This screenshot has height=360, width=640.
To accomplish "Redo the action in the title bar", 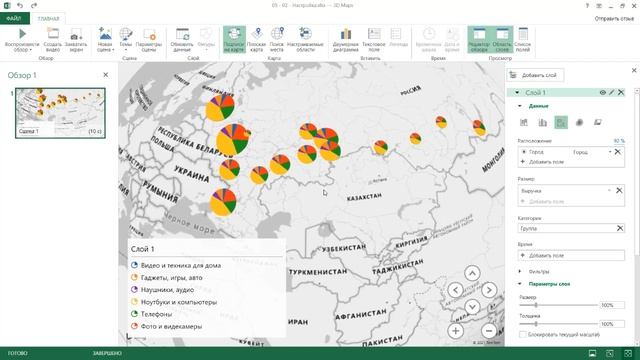I will pyautogui.click(x=34, y=5).
